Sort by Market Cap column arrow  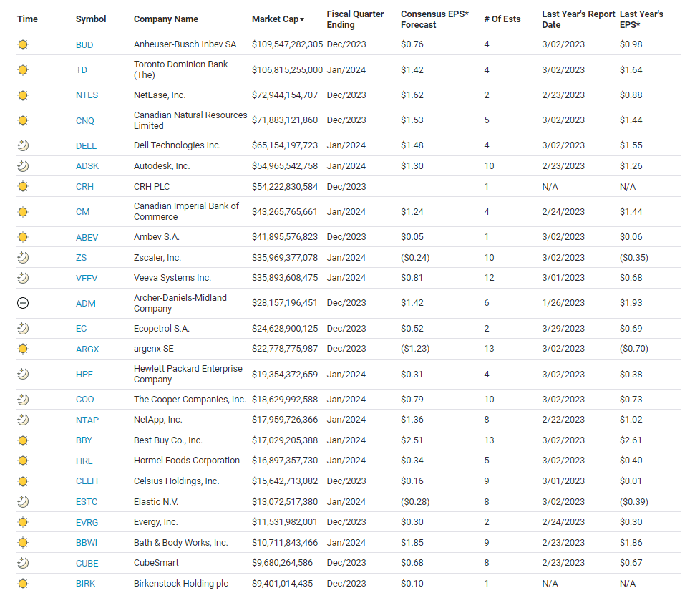tap(302, 19)
